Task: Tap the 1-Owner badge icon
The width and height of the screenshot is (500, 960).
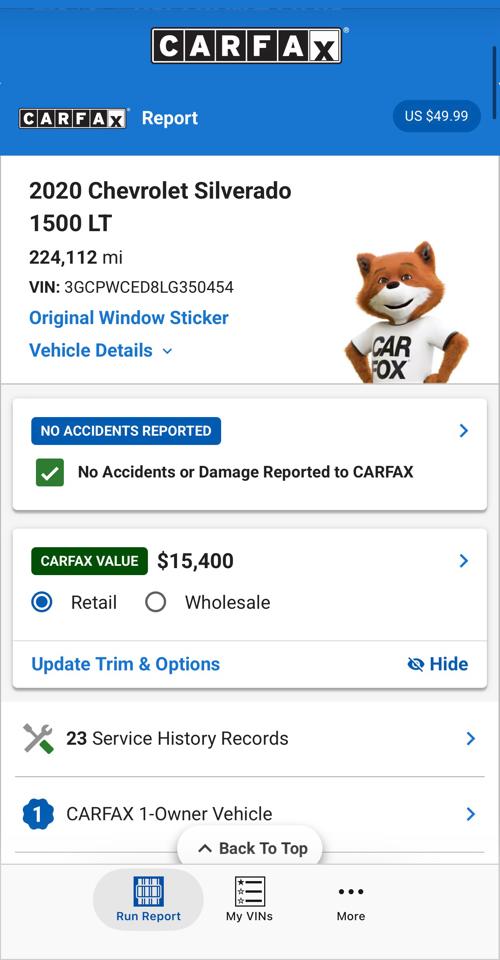Action: click(x=38, y=814)
